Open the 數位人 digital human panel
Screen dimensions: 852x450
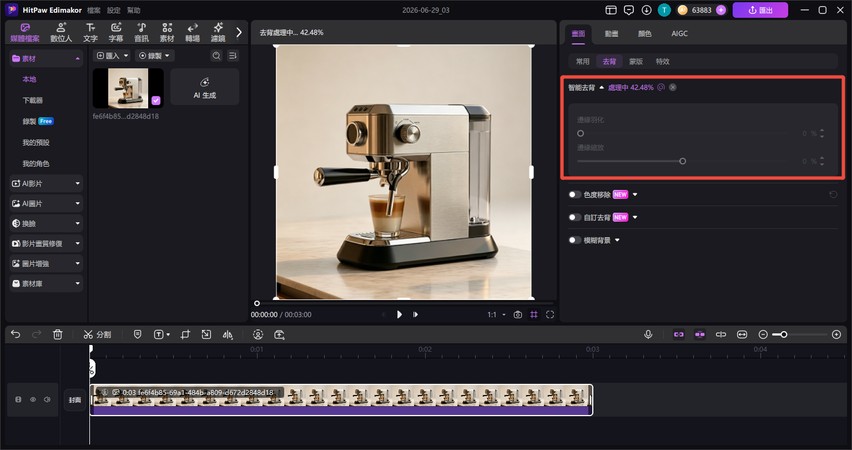(x=61, y=33)
